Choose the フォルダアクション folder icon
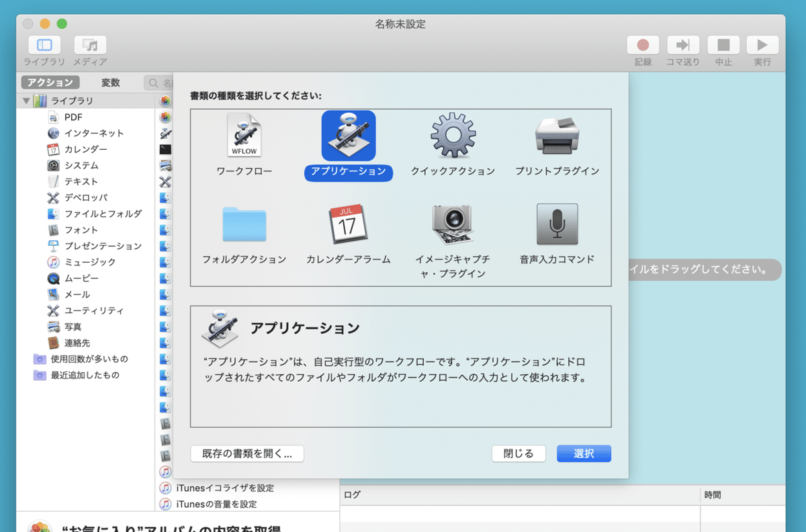This screenshot has width=806, height=532. [244, 225]
